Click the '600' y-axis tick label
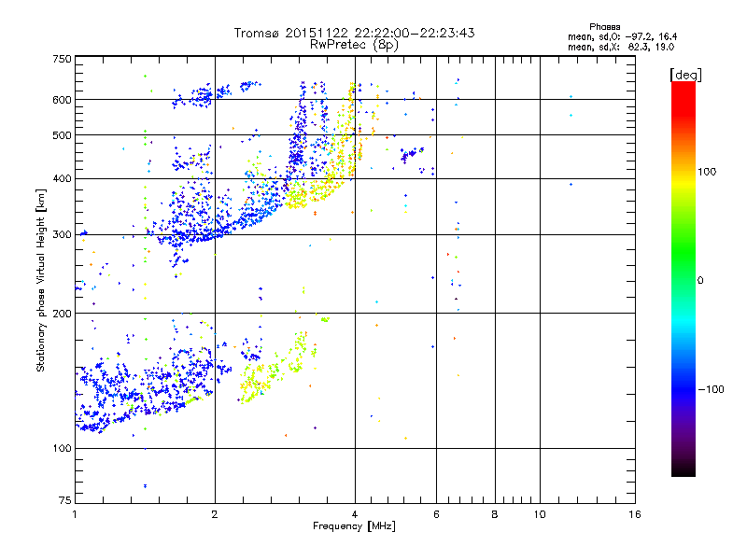 point(62,100)
